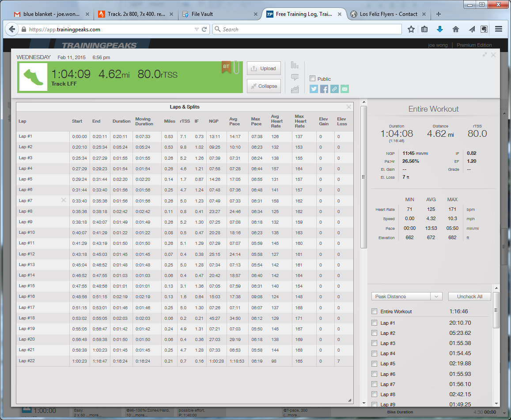Click the paperclip attachment icon
Viewport: 511px width, 420px height.
click(x=236, y=67)
